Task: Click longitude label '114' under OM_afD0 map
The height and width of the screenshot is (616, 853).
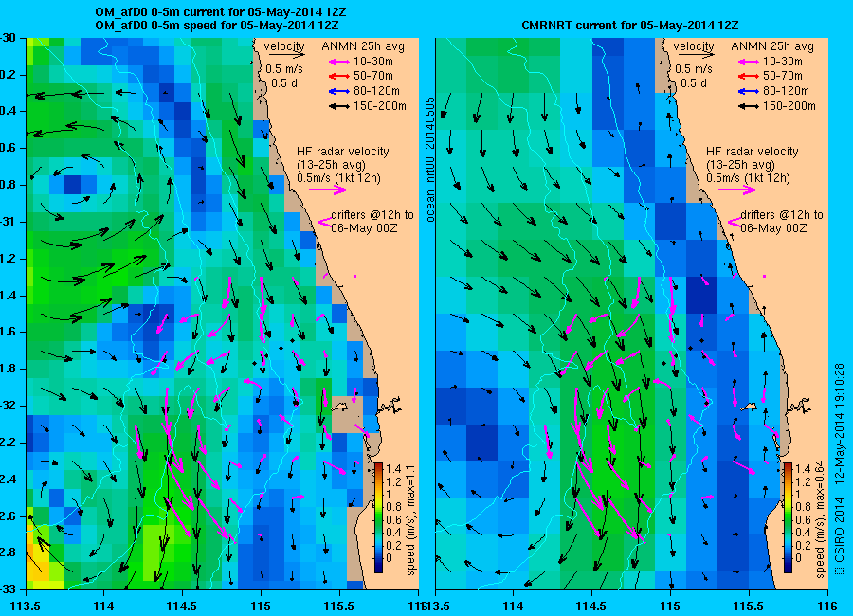Action: pos(103,606)
